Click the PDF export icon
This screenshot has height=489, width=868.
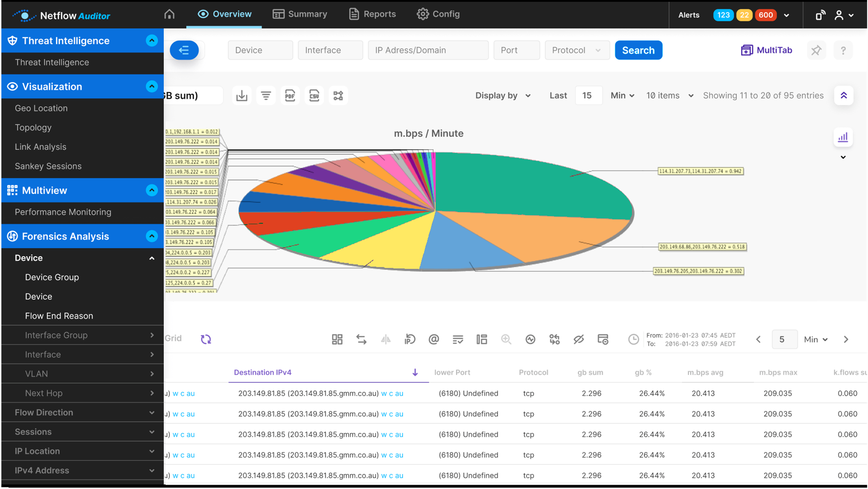[x=290, y=95]
